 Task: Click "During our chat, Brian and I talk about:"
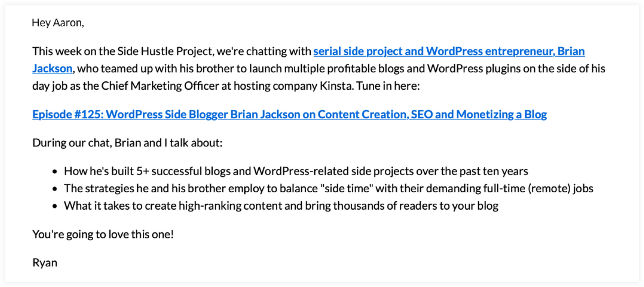point(127,143)
